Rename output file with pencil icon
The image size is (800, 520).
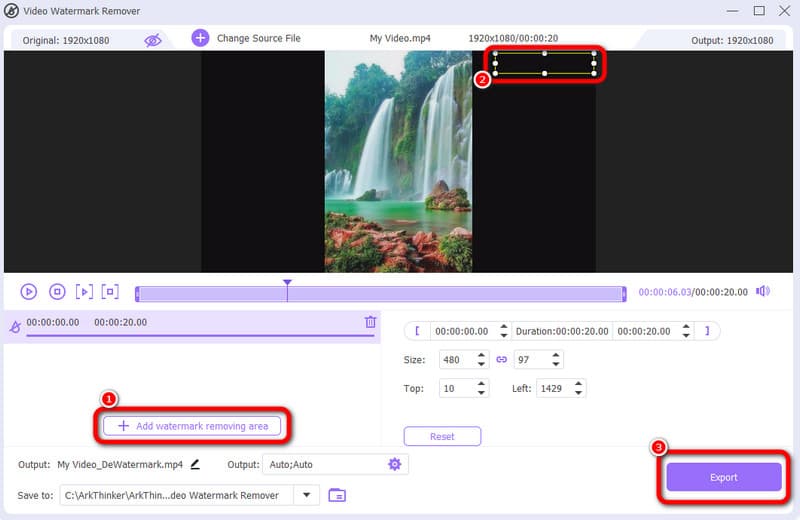click(195, 464)
